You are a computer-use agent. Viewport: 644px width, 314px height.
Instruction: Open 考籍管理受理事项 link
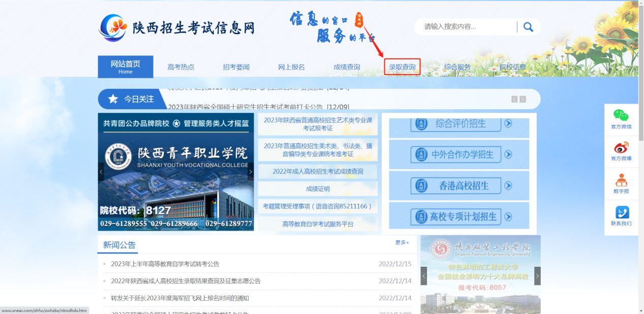[318, 206]
